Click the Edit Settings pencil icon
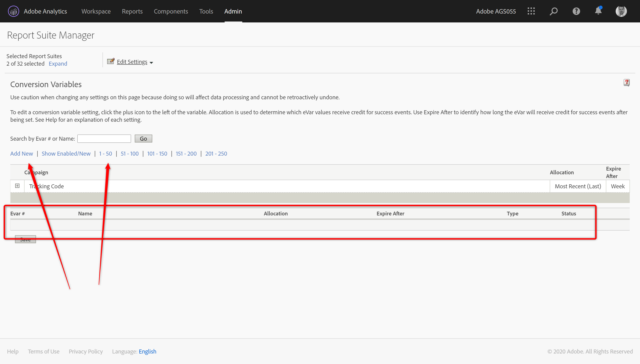640x364 pixels. click(x=111, y=61)
